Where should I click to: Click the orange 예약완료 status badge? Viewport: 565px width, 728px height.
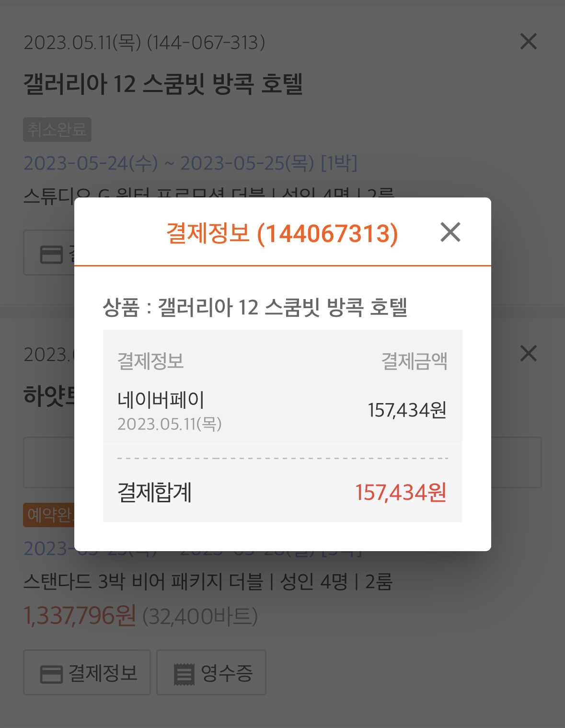49,515
